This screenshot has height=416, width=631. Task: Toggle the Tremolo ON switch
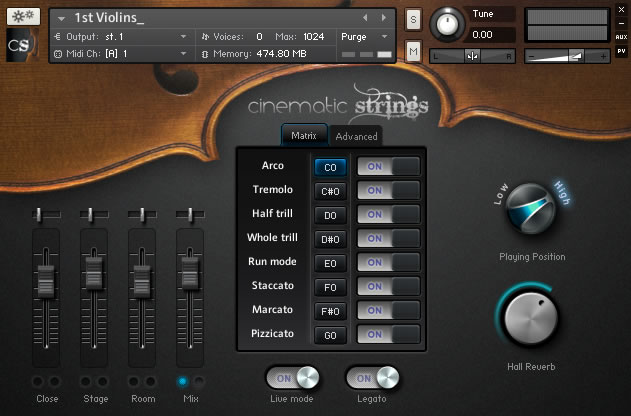click(x=388, y=190)
